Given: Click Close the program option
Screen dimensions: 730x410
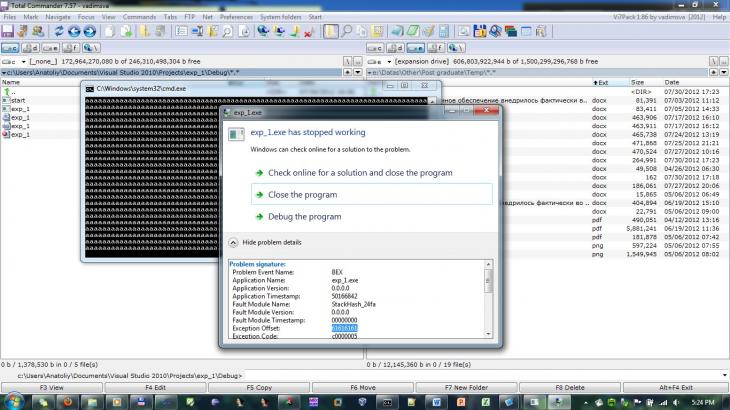Looking at the screenshot, I should tap(372, 195).
